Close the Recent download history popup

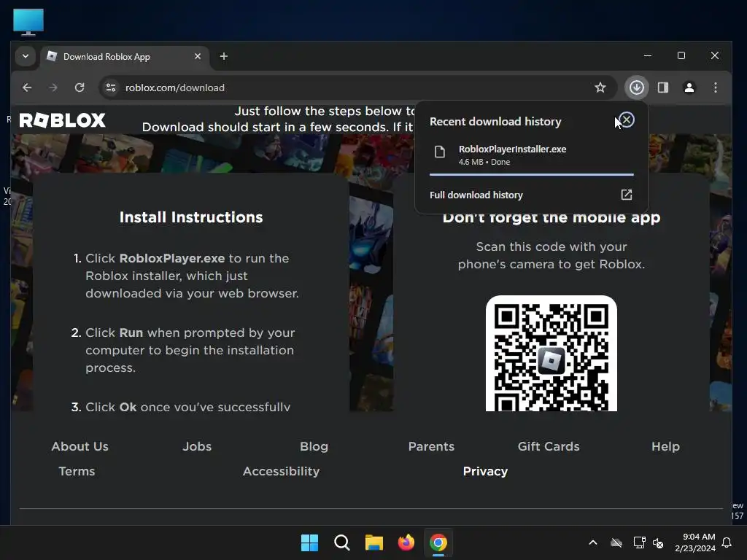[x=627, y=120]
